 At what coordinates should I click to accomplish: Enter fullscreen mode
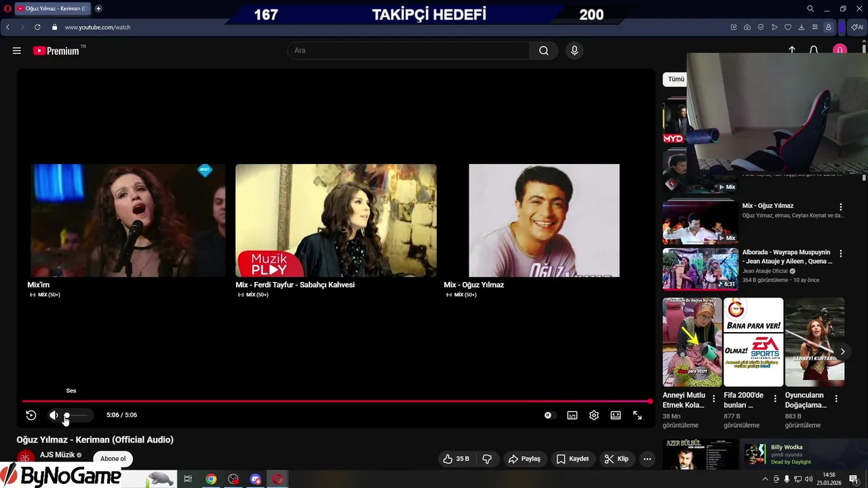[637, 415]
